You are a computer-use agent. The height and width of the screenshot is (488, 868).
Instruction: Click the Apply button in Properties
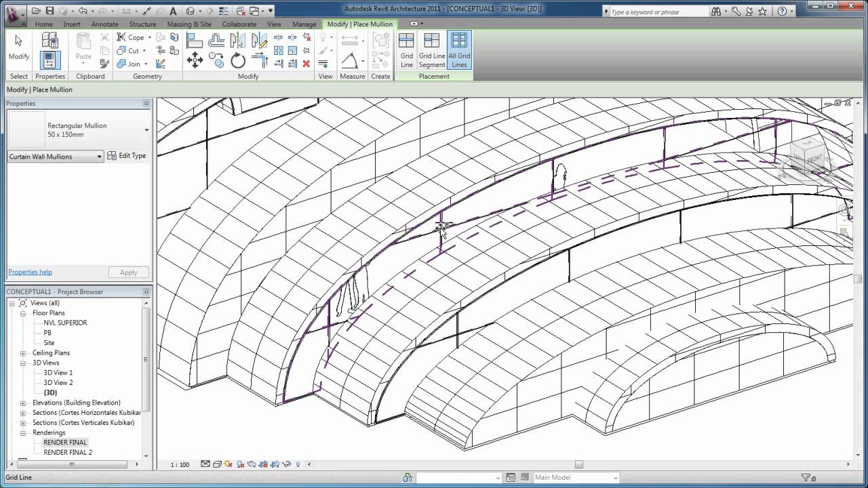point(129,272)
